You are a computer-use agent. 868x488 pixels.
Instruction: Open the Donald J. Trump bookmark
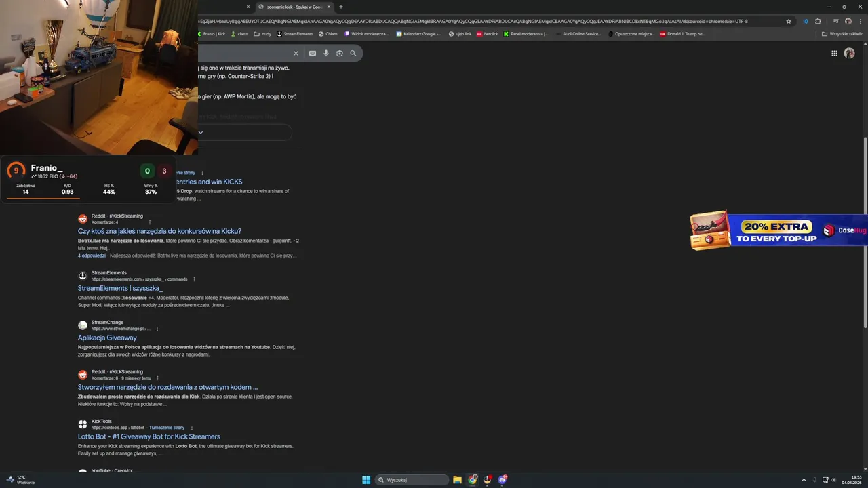[683, 33]
